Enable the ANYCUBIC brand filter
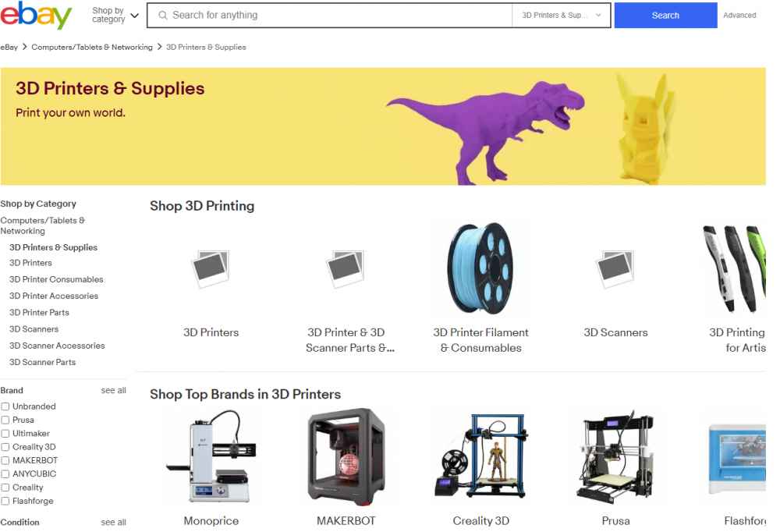Screen dimensions: 780x532 [x=5, y=473]
